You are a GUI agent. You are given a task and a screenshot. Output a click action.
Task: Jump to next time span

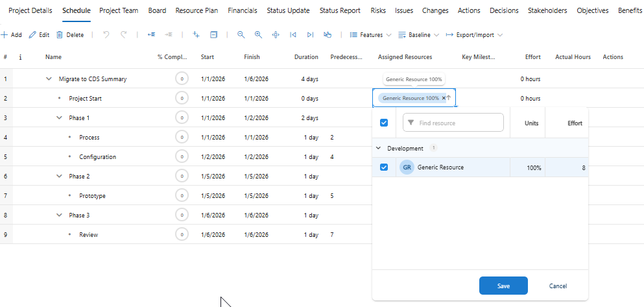310,35
